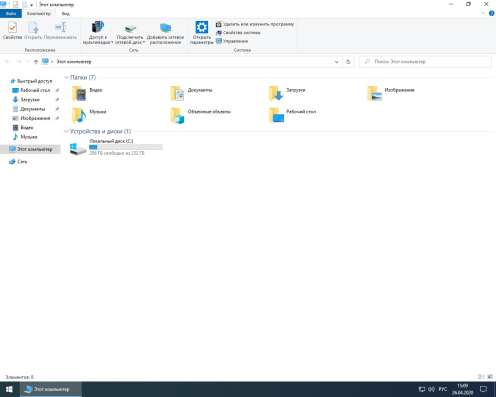Open Доступ к мультимедиа ribbon dropdown
The height and width of the screenshot is (397, 496).
[98, 33]
